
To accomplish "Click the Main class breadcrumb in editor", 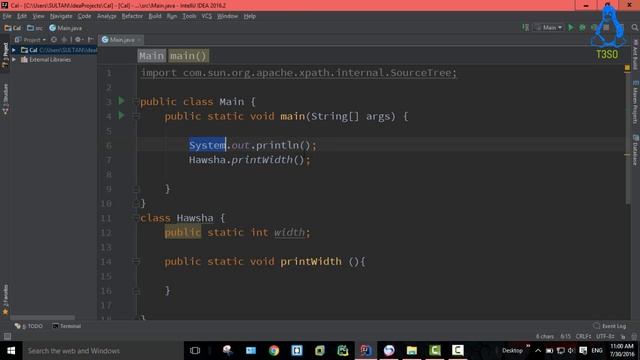I will click(x=151, y=56).
